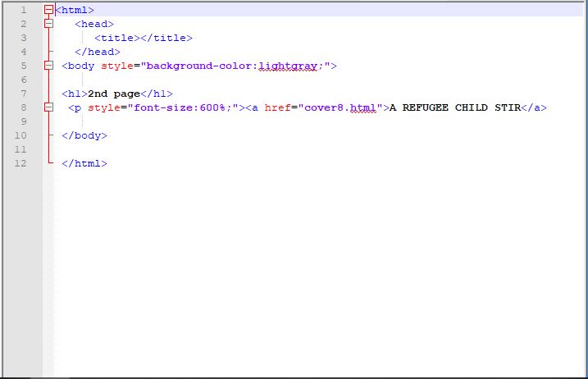Click the closing anchor tag on line 8
This screenshot has width=588, height=379.
click(534, 107)
